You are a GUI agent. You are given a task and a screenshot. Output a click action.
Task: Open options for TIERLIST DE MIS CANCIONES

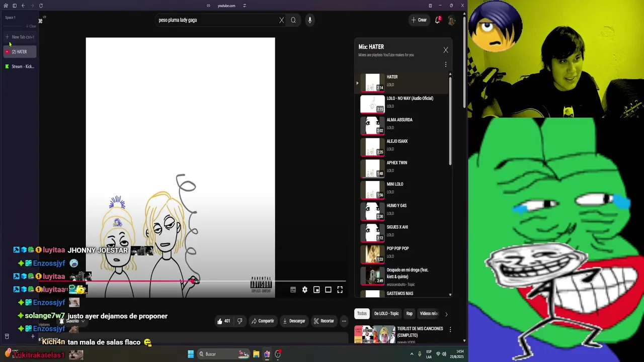tap(450, 329)
